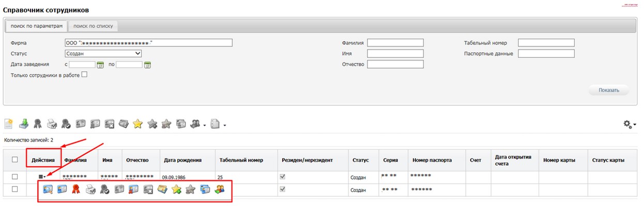
Task: Toggle 'Только сотрудники в работе' checkbox
Action: tap(84, 75)
